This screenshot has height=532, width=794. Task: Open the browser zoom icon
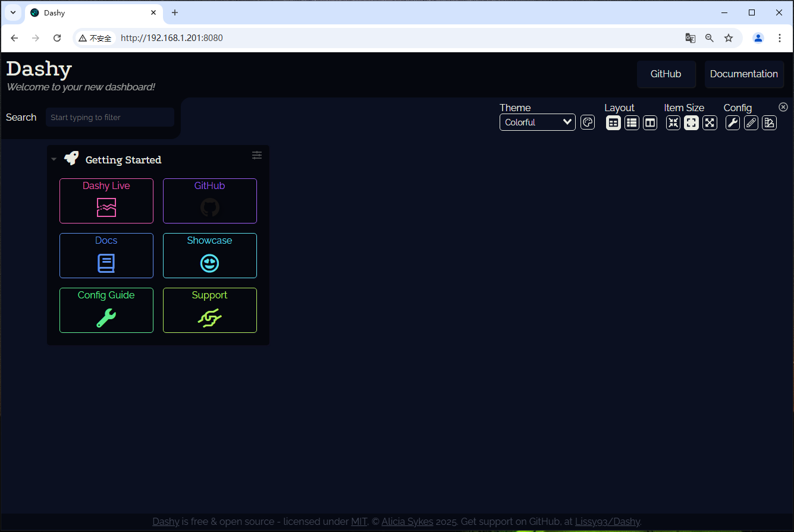tap(710, 38)
